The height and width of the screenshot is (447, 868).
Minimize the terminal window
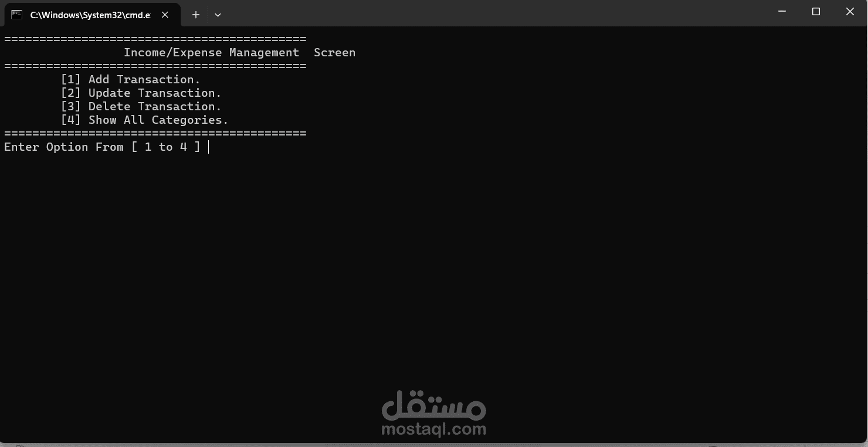[x=782, y=12]
